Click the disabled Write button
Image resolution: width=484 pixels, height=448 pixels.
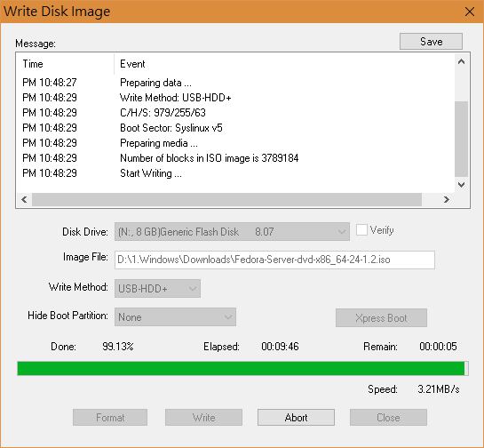203,418
